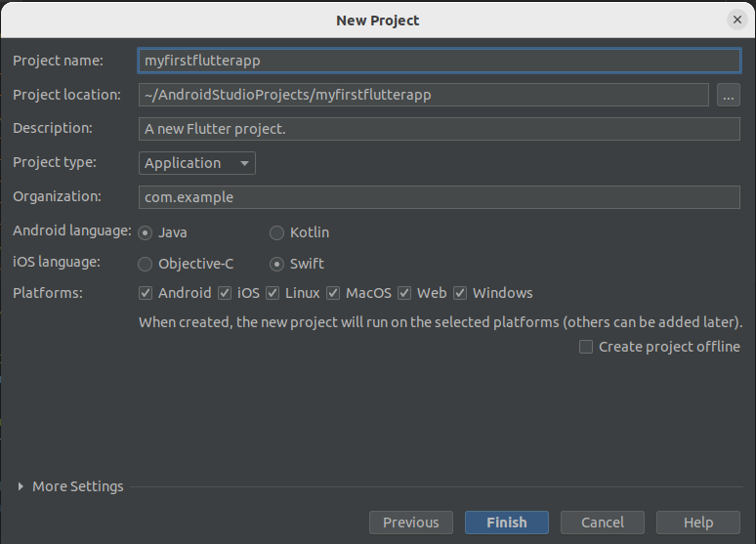The width and height of the screenshot is (756, 544).
Task: Click the Description text field
Action: click(440, 129)
